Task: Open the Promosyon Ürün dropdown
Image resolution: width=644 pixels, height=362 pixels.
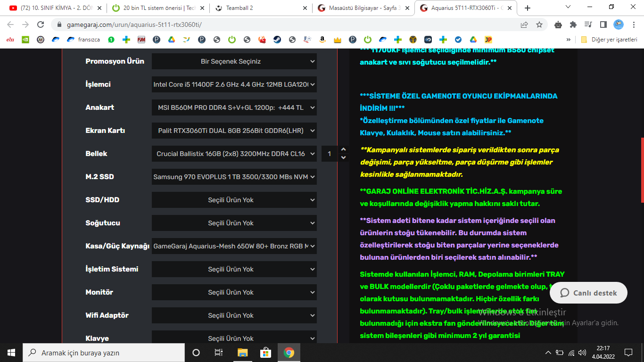Action: click(234, 61)
